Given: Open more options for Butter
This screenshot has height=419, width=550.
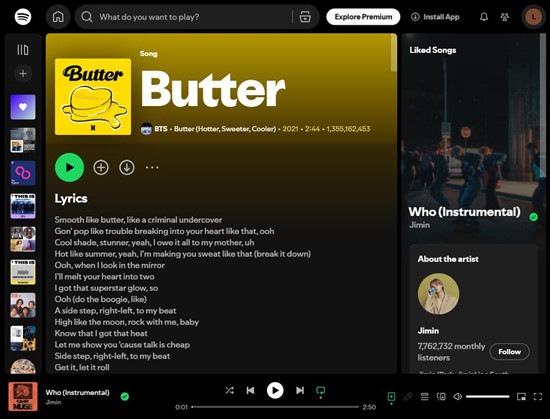Looking at the screenshot, I should tap(152, 167).
